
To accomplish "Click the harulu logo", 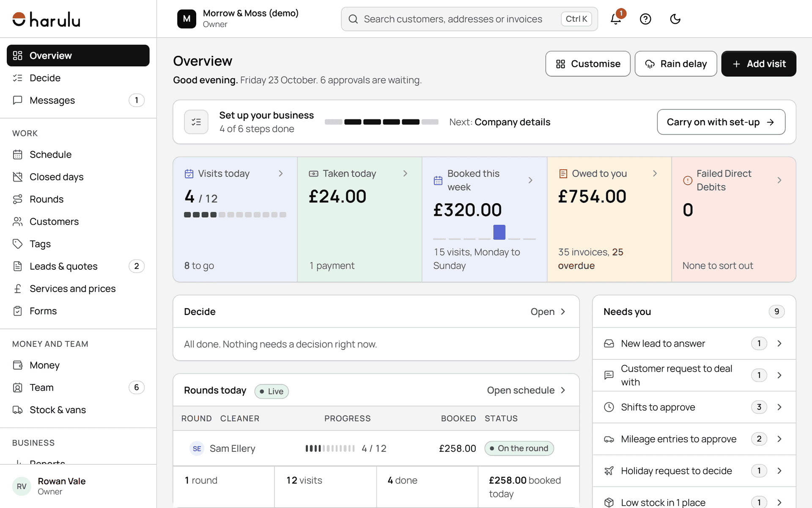I will pos(46,19).
